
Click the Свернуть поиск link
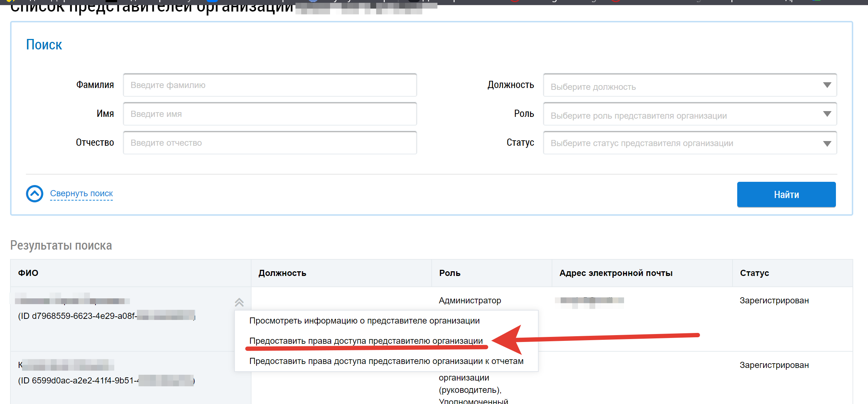81,194
